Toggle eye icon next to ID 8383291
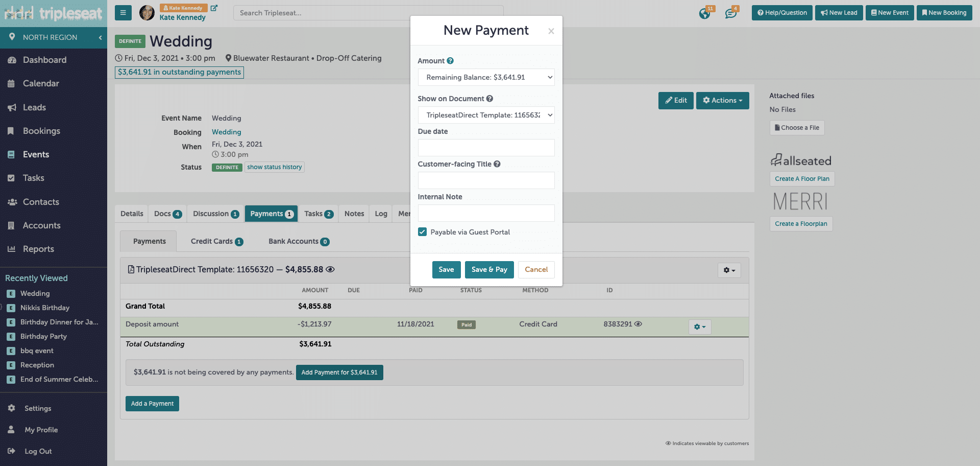This screenshot has height=466, width=980. pos(638,324)
